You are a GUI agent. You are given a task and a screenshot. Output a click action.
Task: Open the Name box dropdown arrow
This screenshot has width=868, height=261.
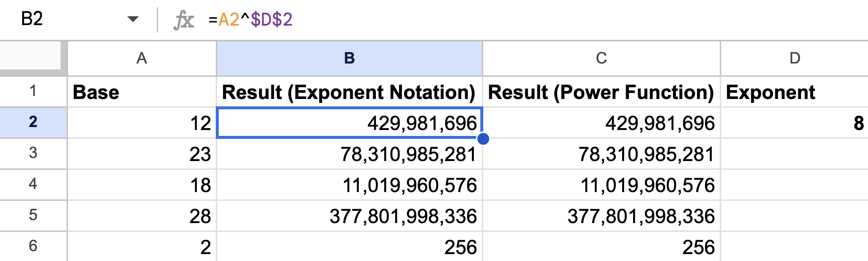point(133,20)
